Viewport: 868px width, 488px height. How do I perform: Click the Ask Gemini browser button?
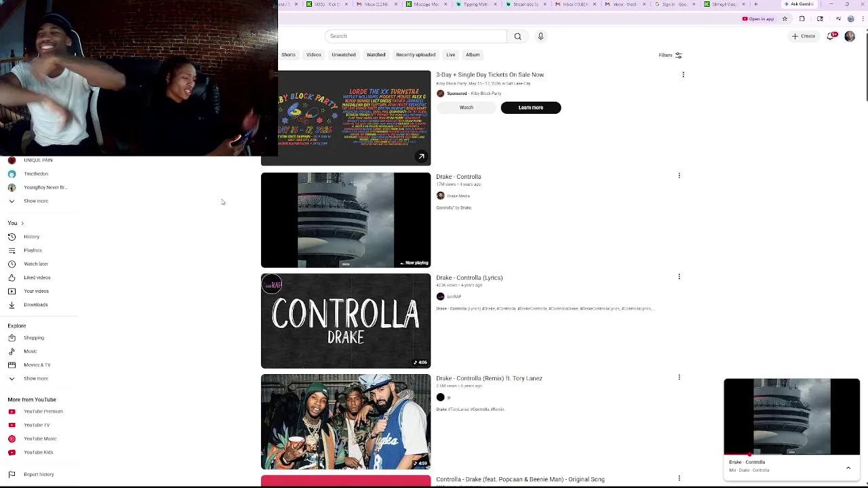pos(798,4)
